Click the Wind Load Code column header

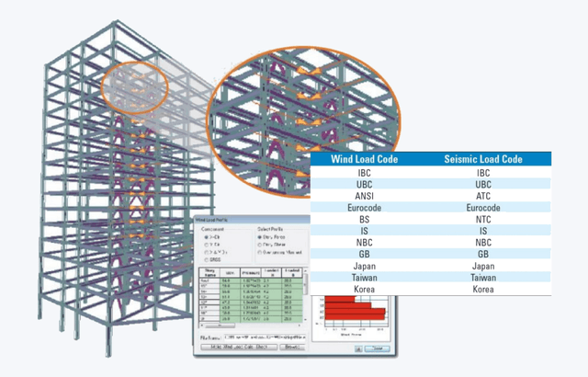(x=367, y=159)
